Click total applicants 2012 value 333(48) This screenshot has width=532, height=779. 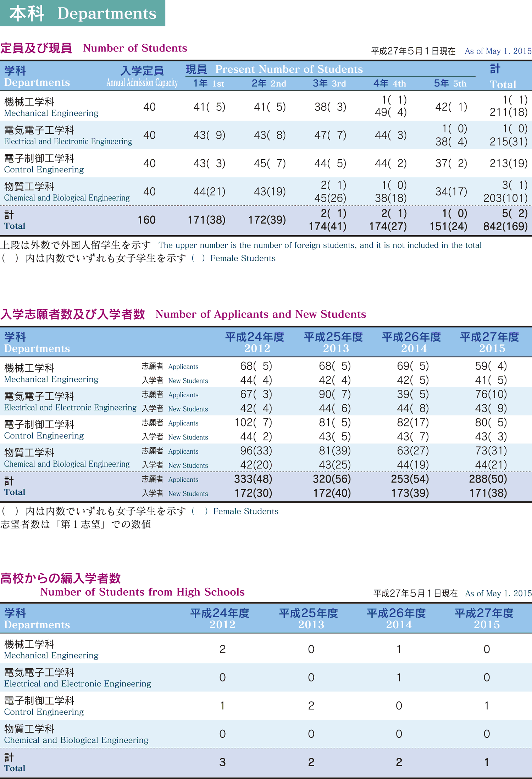(253, 479)
